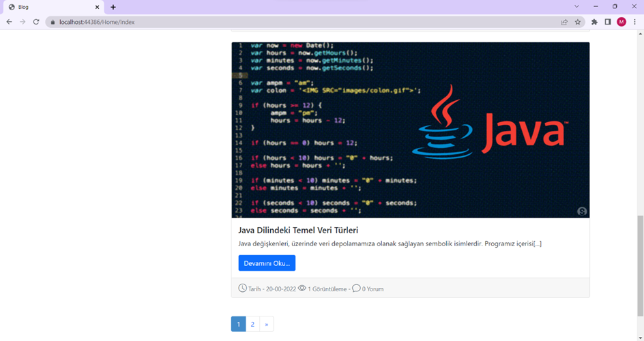Screen dimensions: 644x341
Task: Toggle the browser side panel
Action: 608,22
